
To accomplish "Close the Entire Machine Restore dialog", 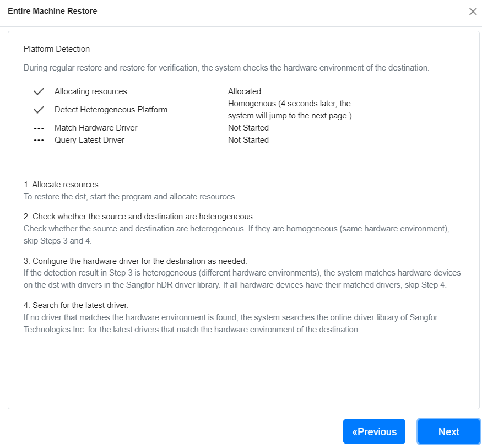I will pos(473,12).
